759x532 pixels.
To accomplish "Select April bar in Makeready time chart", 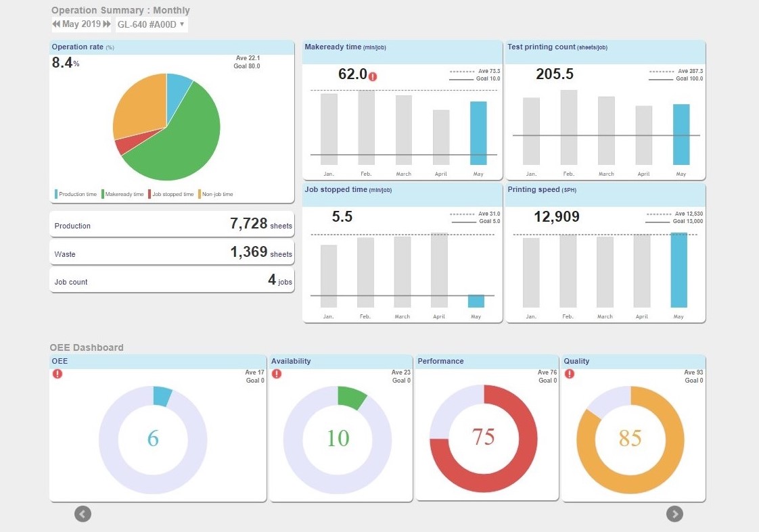I will point(441,137).
